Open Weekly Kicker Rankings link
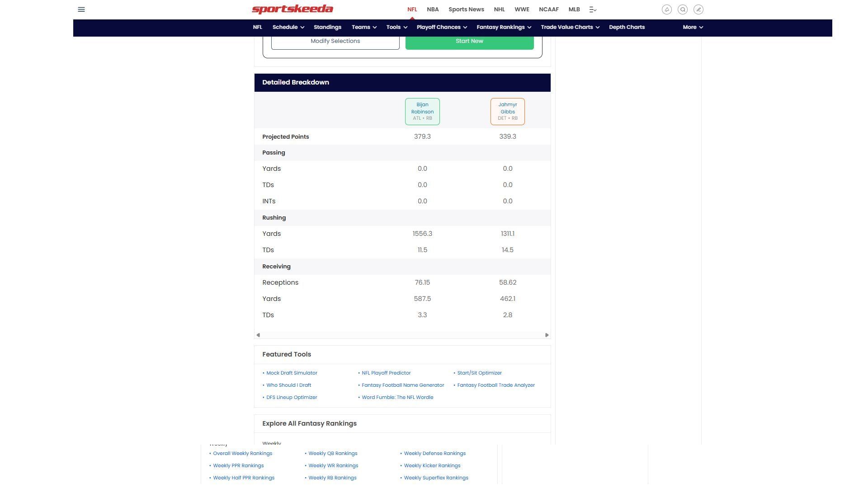 432,466
